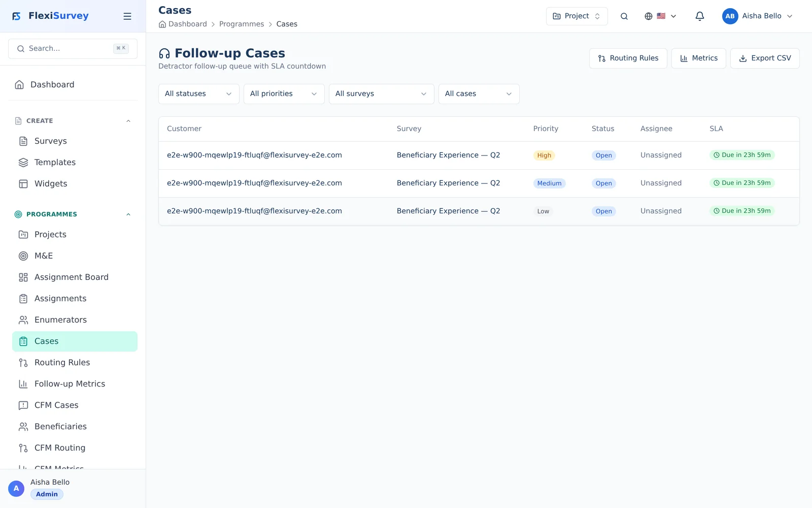The height and width of the screenshot is (508, 812).
Task: Click the sidebar footer avatar A
Action: click(16, 489)
